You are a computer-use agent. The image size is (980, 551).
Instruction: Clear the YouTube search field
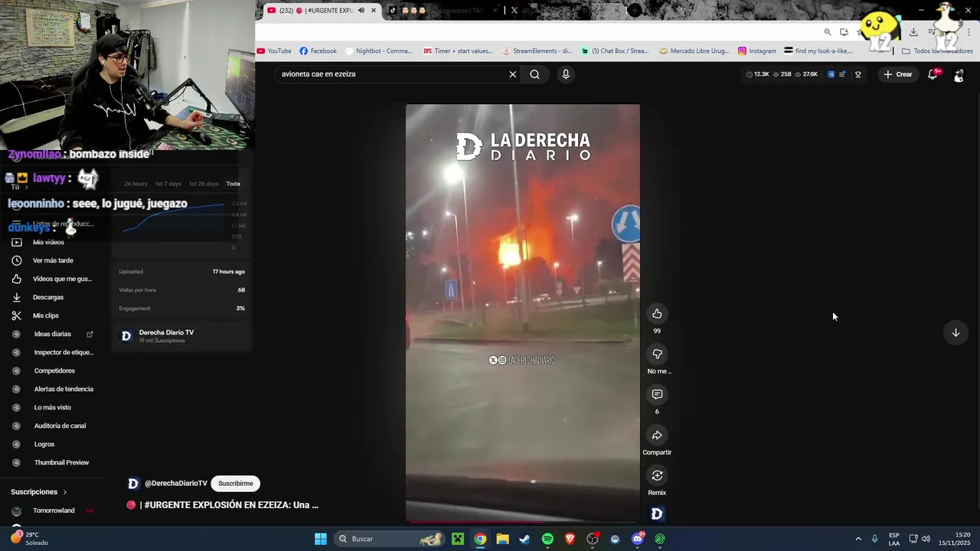(x=513, y=74)
